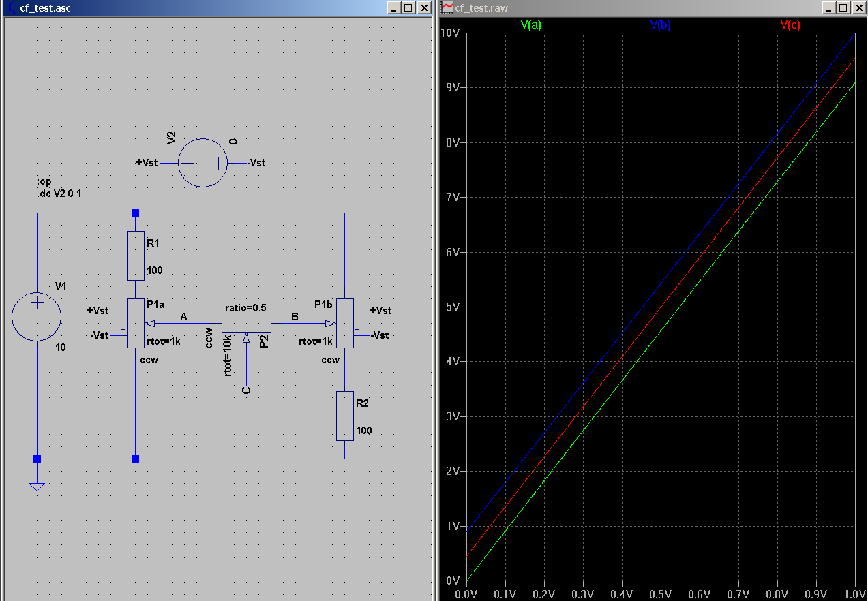Click the ground symbol below V1
The image size is (868, 601).
[x=37, y=487]
